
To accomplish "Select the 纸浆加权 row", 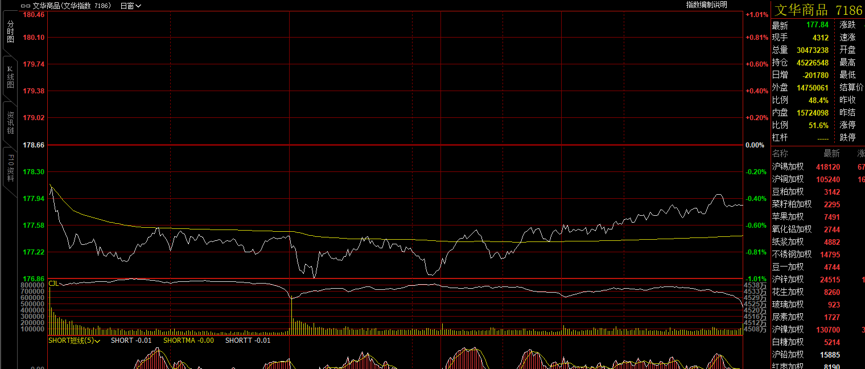I will coord(818,242).
